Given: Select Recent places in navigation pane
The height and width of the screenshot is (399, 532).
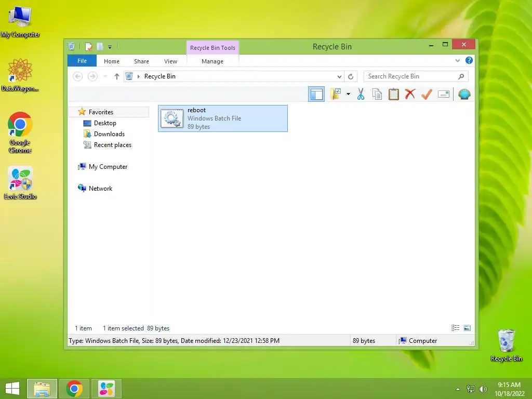Looking at the screenshot, I should 112,145.
